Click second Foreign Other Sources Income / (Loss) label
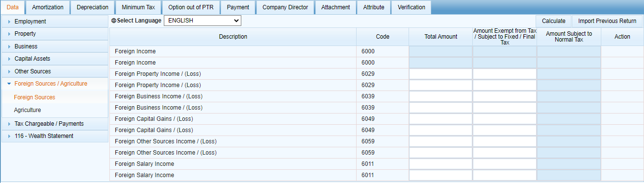 [x=166, y=153]
